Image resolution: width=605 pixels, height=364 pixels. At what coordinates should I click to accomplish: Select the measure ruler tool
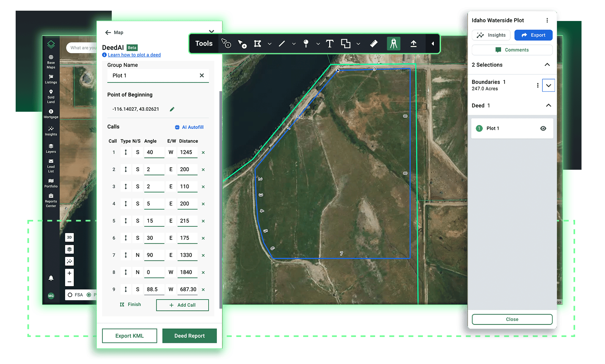coord(374,43)
